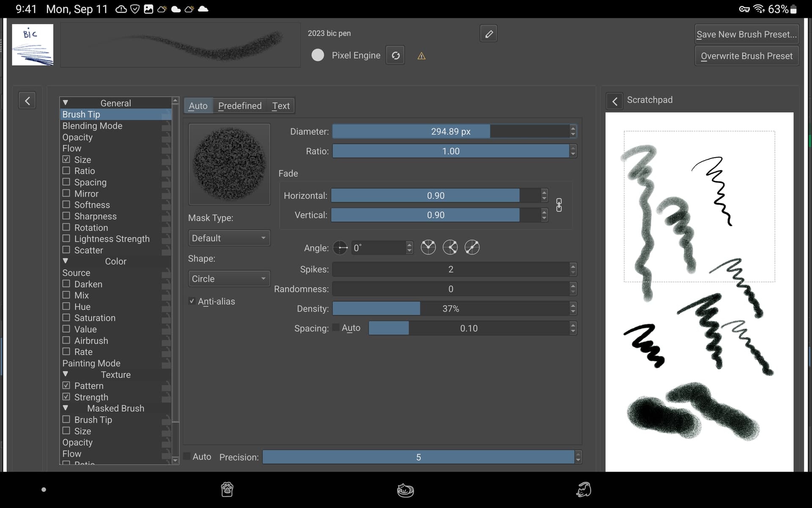The width and height of the screenshot is (812, 508).
Task: Open the Shape dropdown set to Circle
Action: 229,279
